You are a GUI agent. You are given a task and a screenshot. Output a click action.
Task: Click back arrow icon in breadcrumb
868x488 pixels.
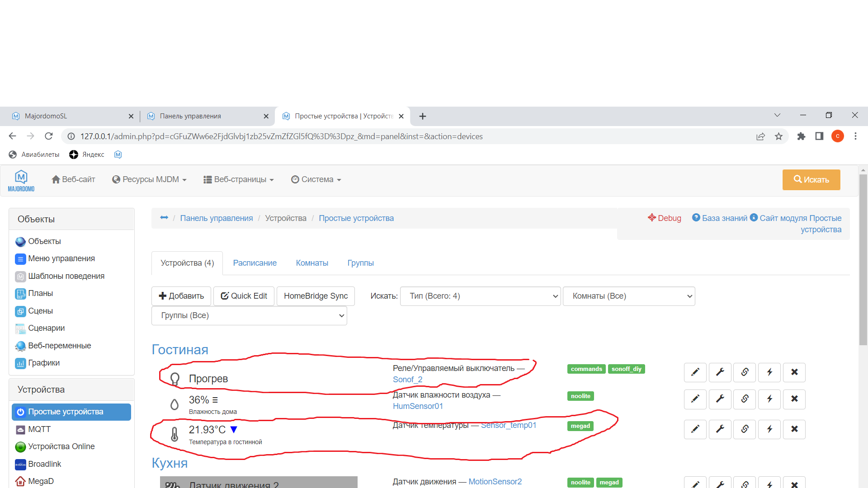[x=164, y=218]
